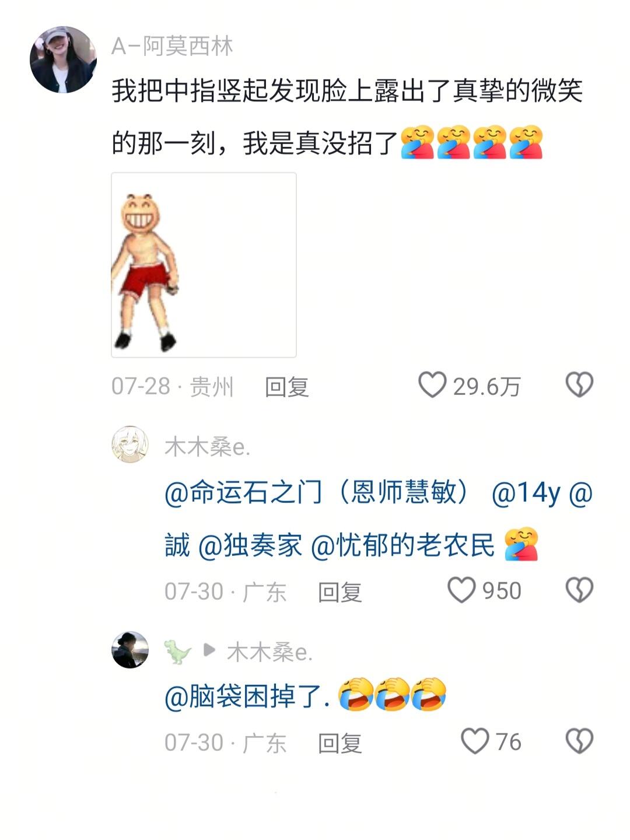Like the reply with 950 likes
This screenshot has width=630, height=840.
(461, 590)
